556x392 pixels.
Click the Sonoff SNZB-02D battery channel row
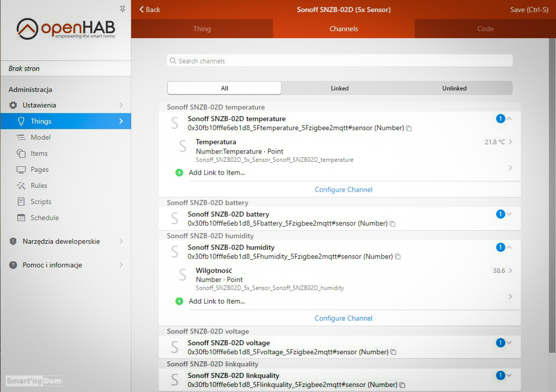[x=340, y=219]
